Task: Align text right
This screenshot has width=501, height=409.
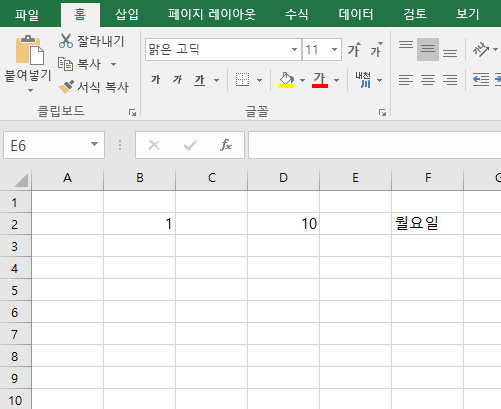Action: pos(450,80)
